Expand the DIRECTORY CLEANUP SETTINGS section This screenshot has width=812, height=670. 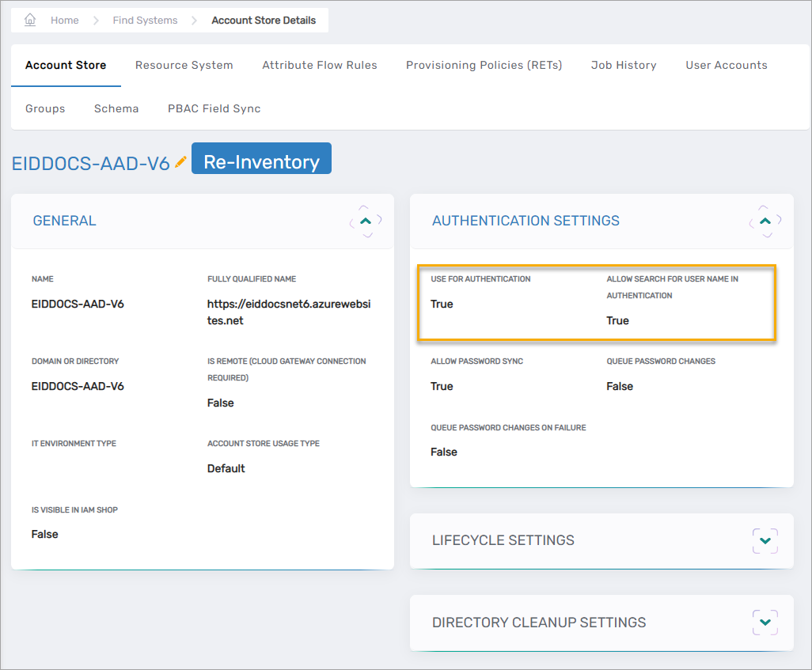(765, 623)
